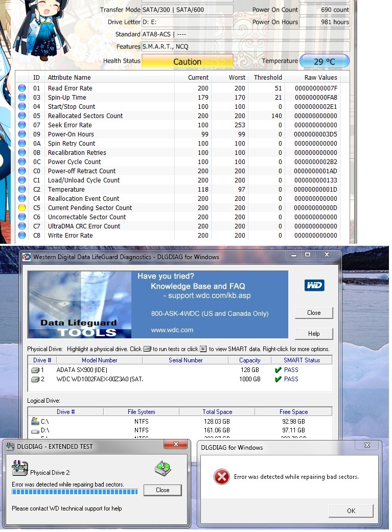The width and height of the screenshot is (392, 532).
Task: Click the 29 °C temperature badge
Action: (325, 61)
